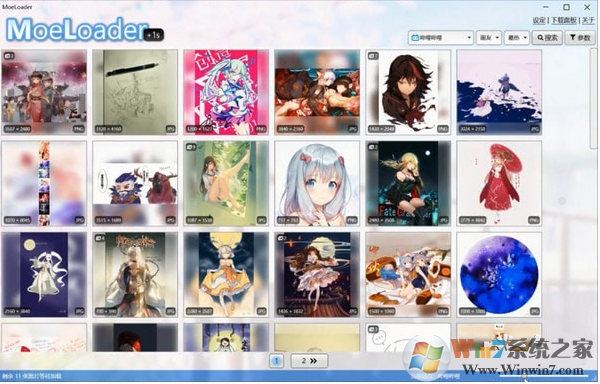Click the vertical scrollbar on the right edge

click(594, 99)
